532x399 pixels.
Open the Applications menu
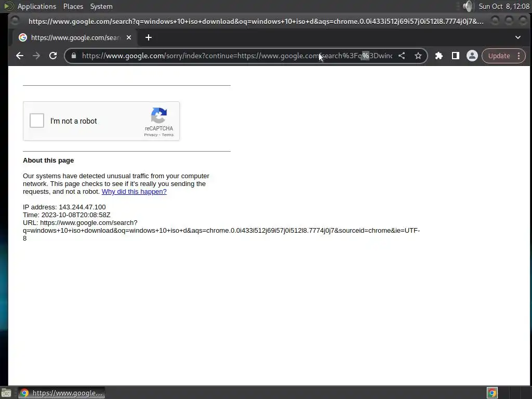pyautogui.click(x=37, y=6)
